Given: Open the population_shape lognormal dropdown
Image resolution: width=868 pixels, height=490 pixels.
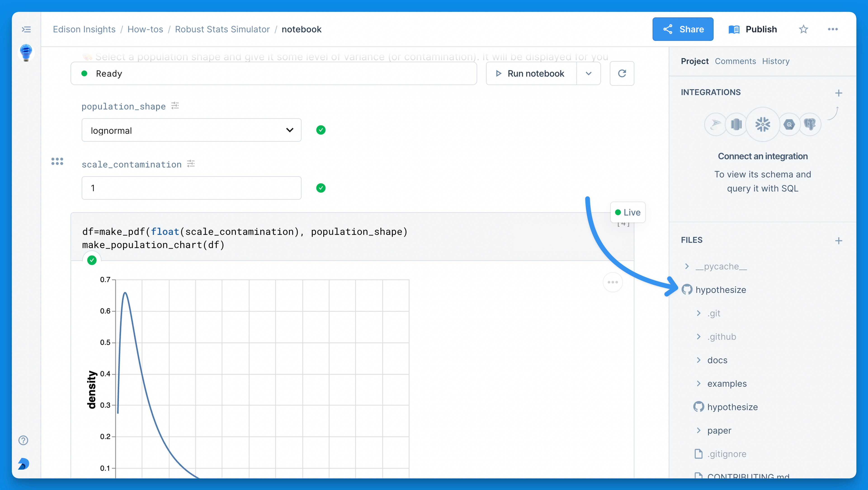Looking at the screenshot, I should 191,130.
